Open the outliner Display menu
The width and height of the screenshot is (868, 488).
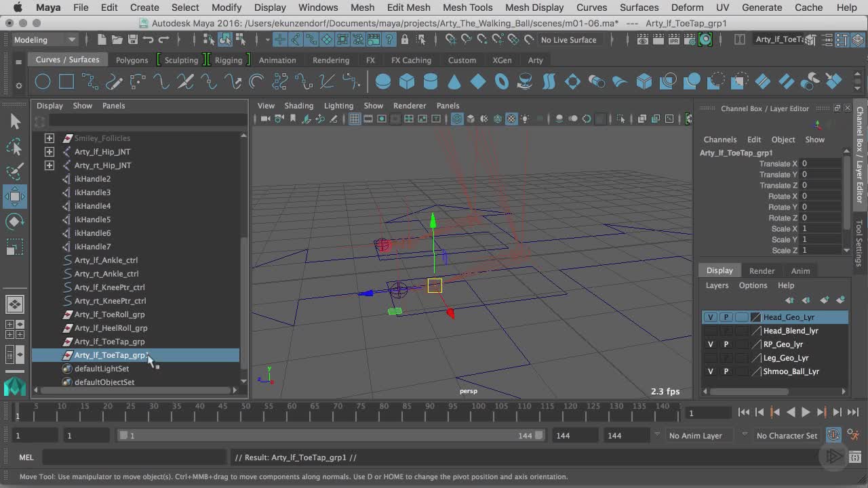pos(50,106)
